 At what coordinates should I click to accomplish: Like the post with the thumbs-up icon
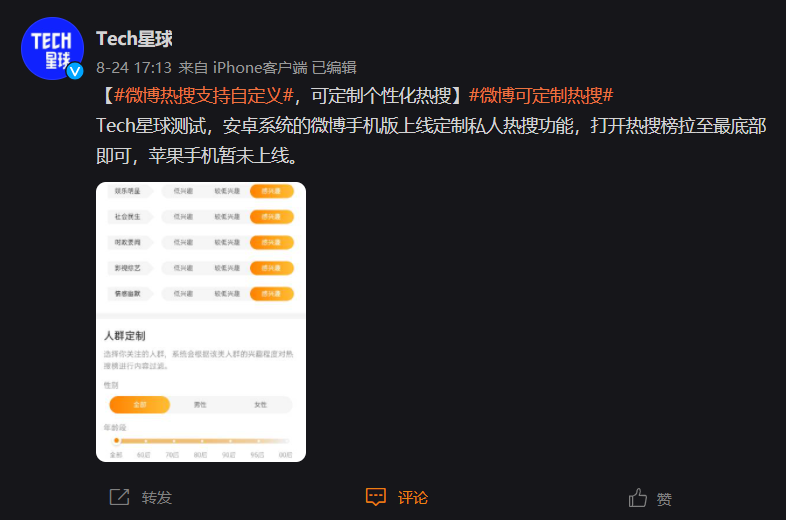[638, 497]
